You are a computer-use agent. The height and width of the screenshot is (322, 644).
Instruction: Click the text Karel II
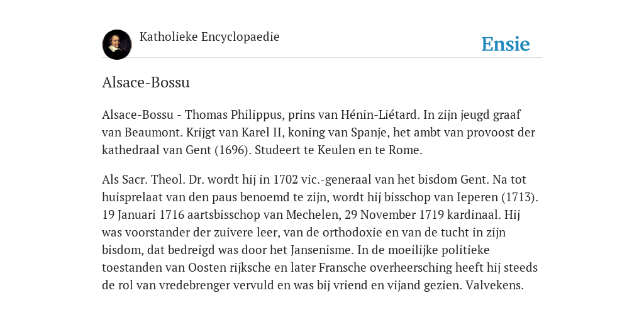260,132
